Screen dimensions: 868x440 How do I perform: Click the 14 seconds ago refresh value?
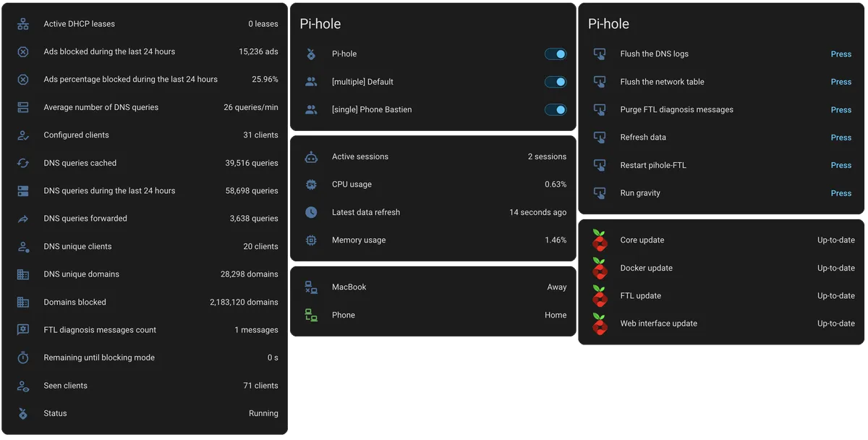(x=538, y=213)
